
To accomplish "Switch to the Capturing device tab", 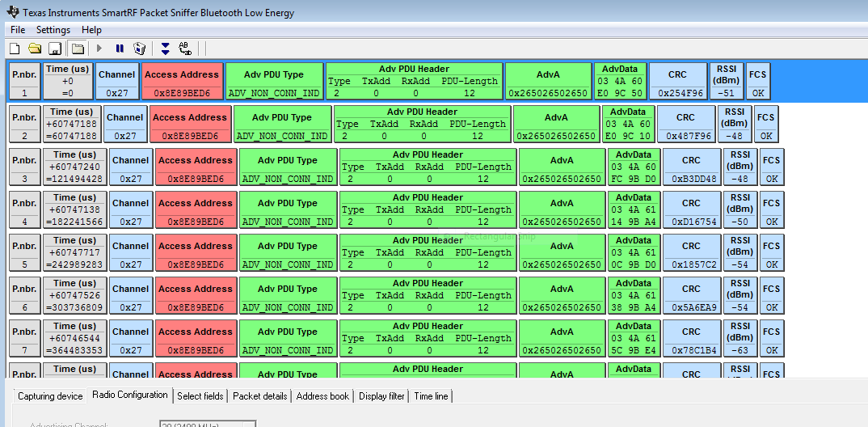I will pyautogui.click(x=50, y=396).
